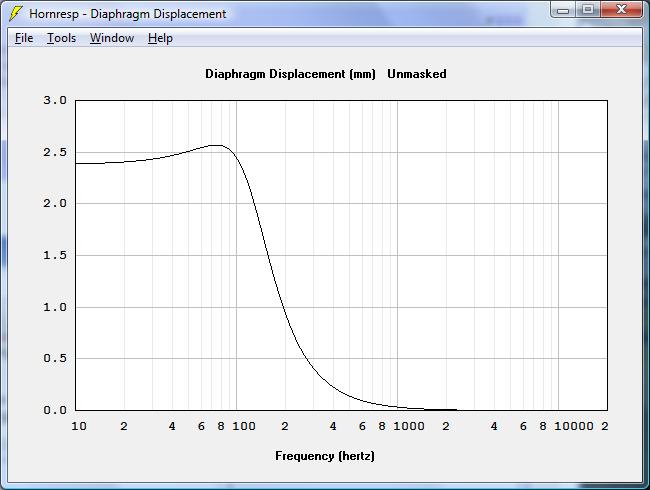The height and width of the screenshot is (490, 650).
Task: Click the 'Frequency (hertz)' axis label
Action: (x=325, y=456)
